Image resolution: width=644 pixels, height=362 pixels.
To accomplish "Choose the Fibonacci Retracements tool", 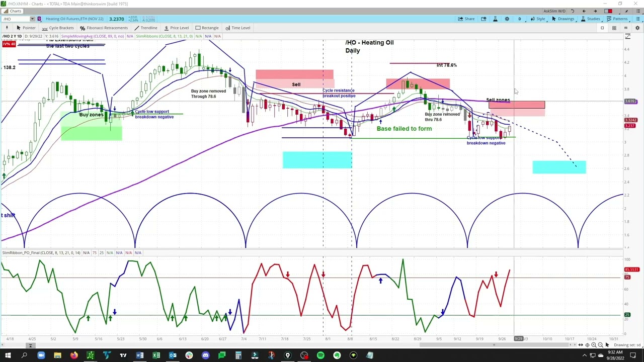I will tap(104, 28).
